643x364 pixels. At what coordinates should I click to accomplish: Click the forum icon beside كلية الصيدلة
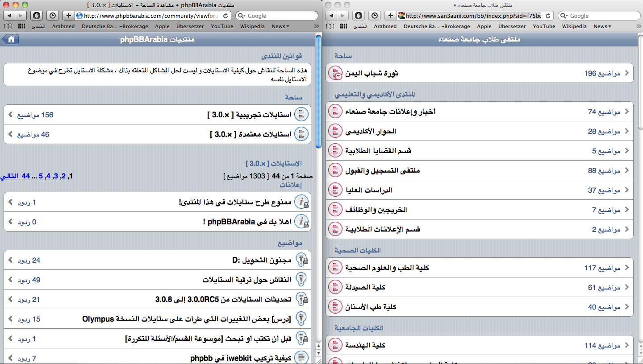tap(335, 287)
